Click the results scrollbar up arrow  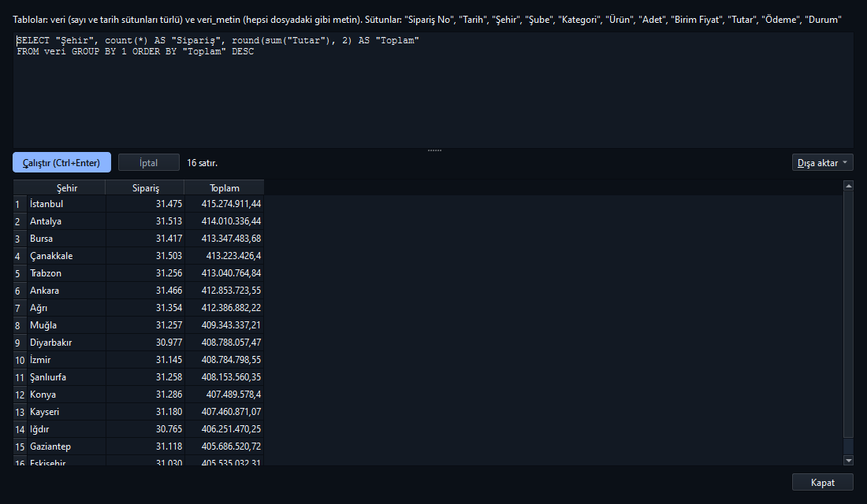click(x=849, y=186)
